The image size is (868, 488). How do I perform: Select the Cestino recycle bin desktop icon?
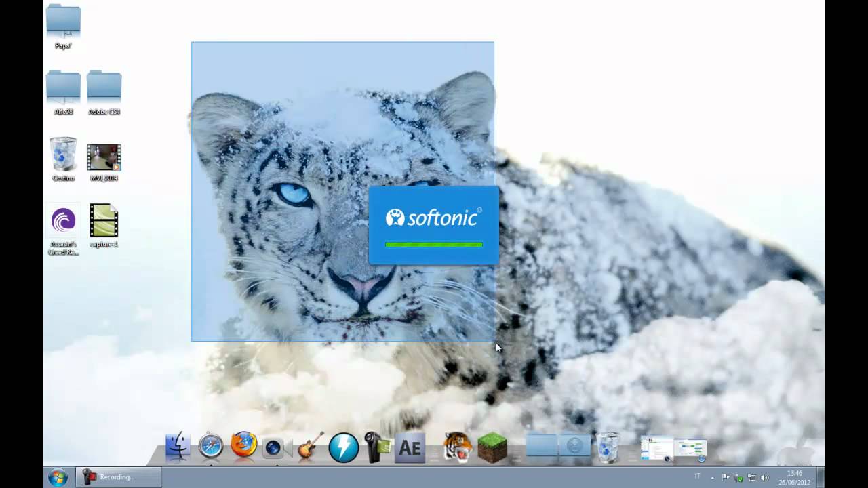coord(64,159)
